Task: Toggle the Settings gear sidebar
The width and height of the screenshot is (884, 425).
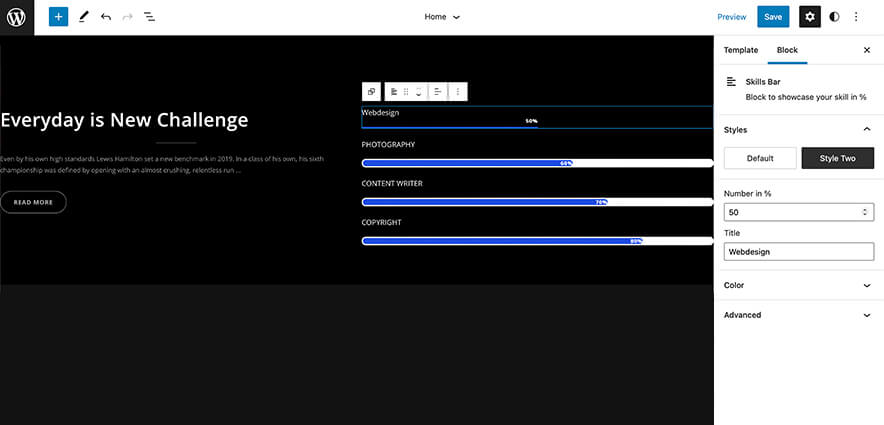Action: 810,17
